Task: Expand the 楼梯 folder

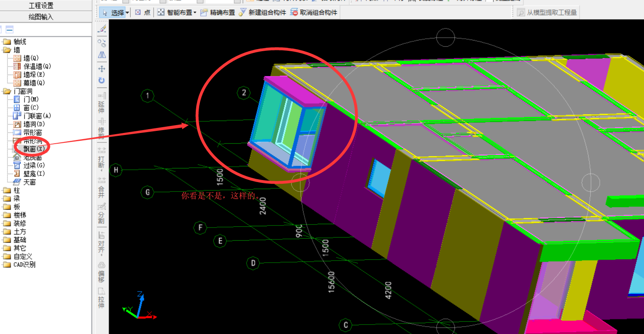Action: tap(7, 215)
